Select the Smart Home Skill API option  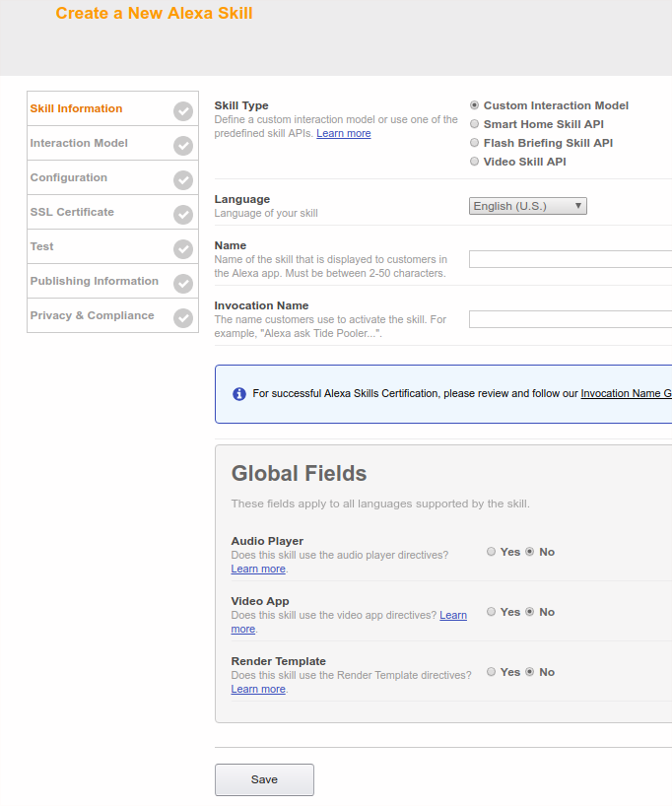[x=475, y=124]
